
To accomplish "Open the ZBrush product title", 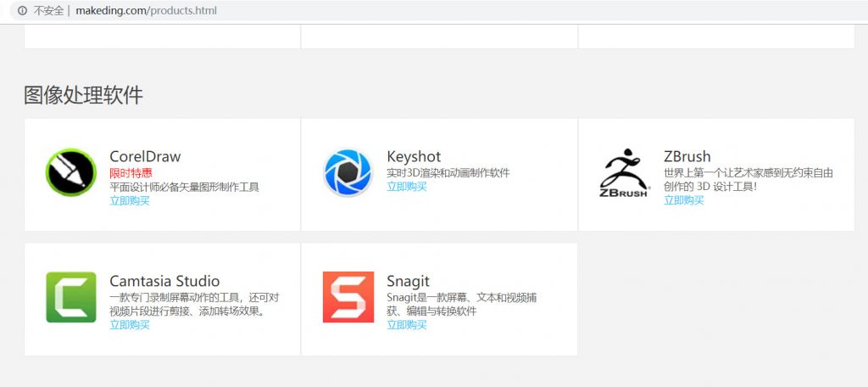I will coord(687,157).
